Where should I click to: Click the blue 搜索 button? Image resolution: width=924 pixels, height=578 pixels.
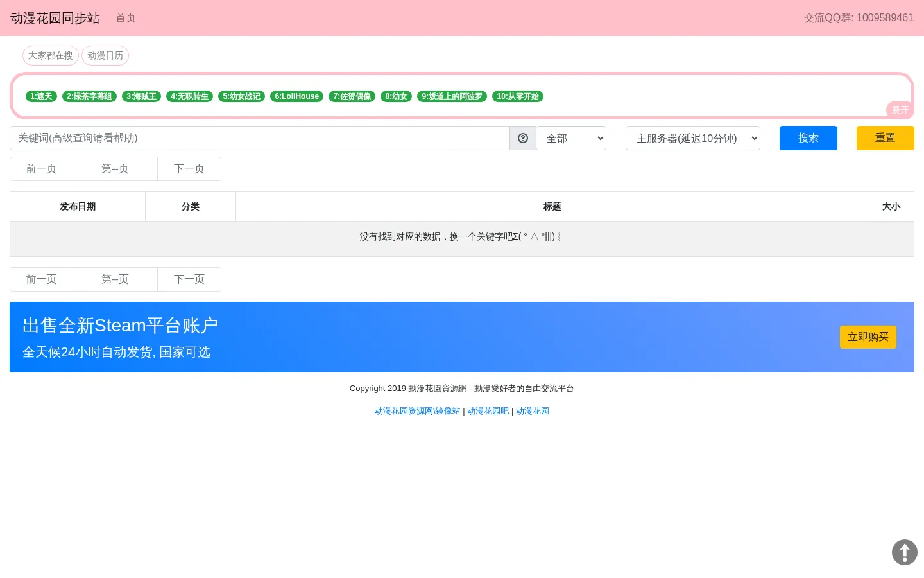click(x=809, y=138)
